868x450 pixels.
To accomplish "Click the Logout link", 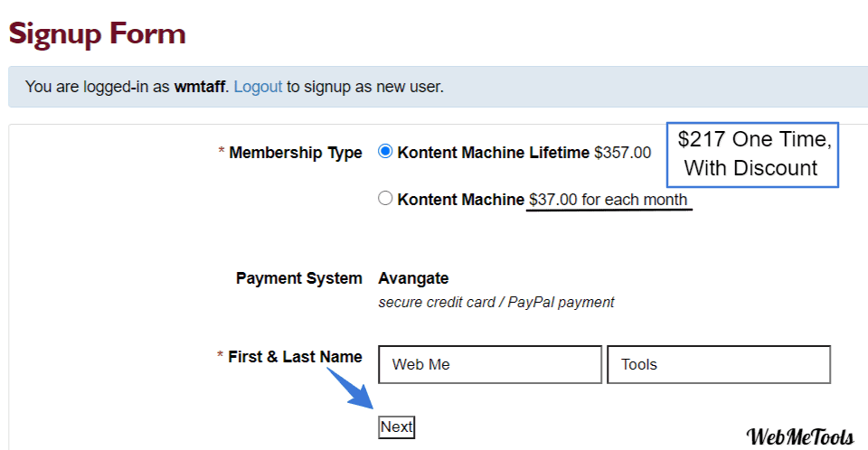I will (258, 87).
